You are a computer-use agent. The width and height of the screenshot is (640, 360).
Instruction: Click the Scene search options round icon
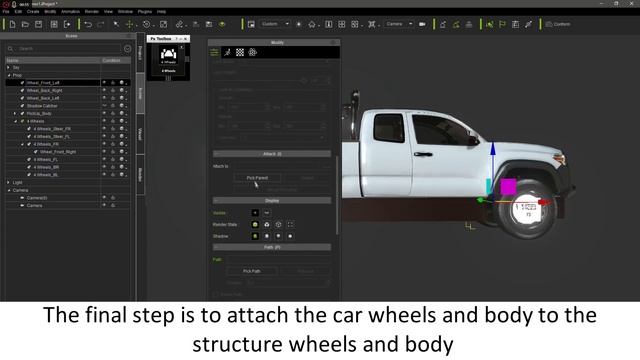[127, 49]
